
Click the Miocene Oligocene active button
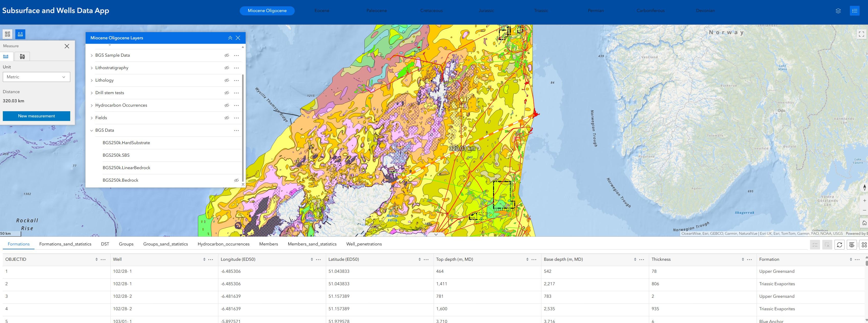pos(267,10)
